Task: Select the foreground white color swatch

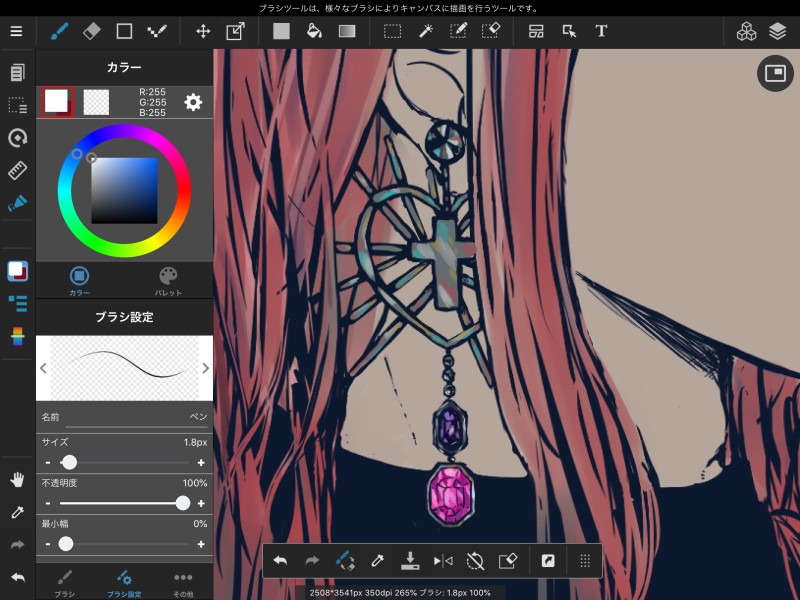Action: click(x=57, y=102)
